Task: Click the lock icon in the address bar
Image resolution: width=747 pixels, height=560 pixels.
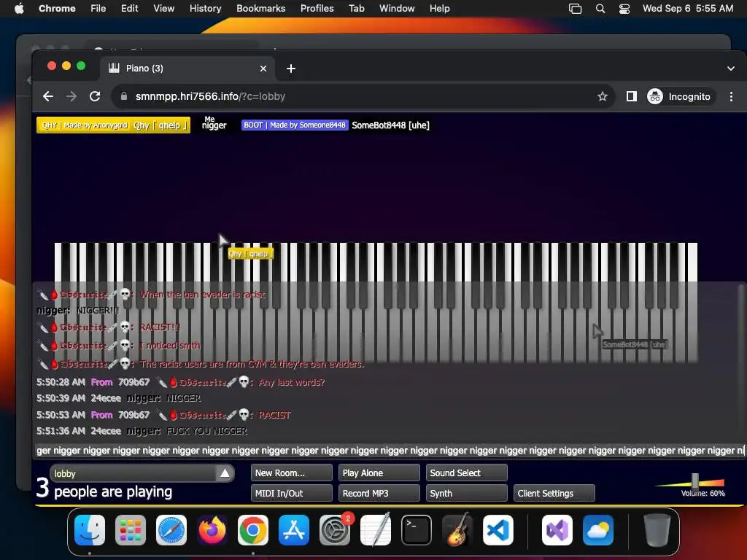Action: (x=124, y=96)
